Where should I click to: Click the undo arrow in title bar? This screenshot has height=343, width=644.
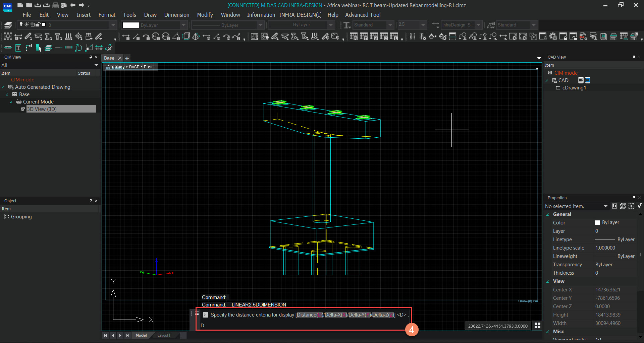[73, 5]
